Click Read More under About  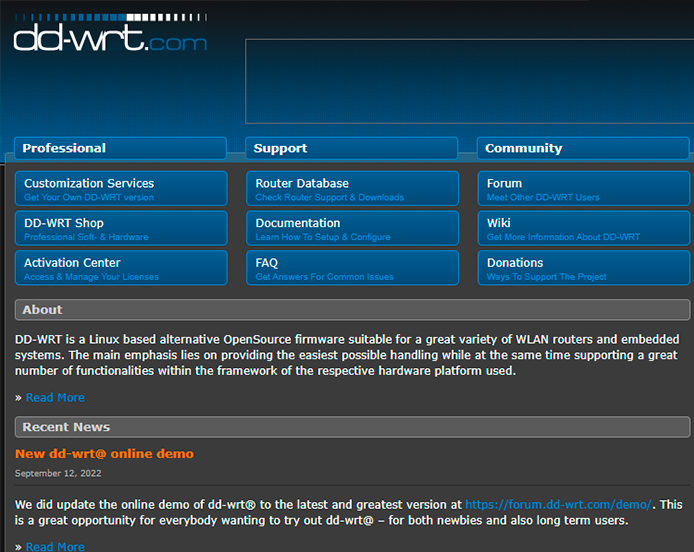(x=55, y=398)
